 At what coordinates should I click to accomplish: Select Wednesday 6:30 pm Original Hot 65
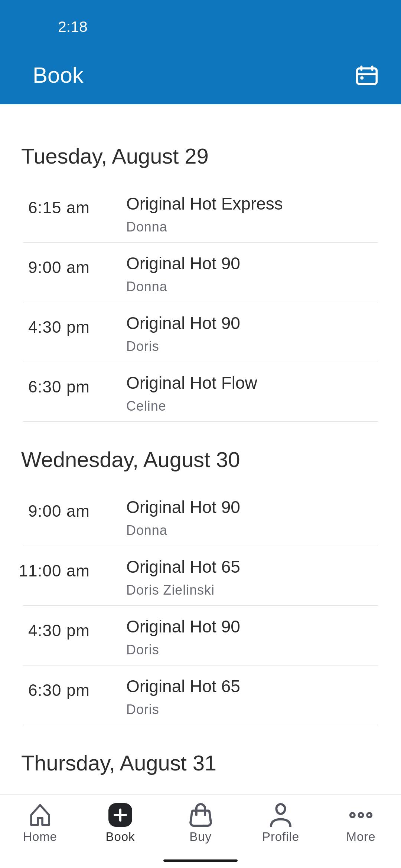pyautogui.click(x=200, y=696)
